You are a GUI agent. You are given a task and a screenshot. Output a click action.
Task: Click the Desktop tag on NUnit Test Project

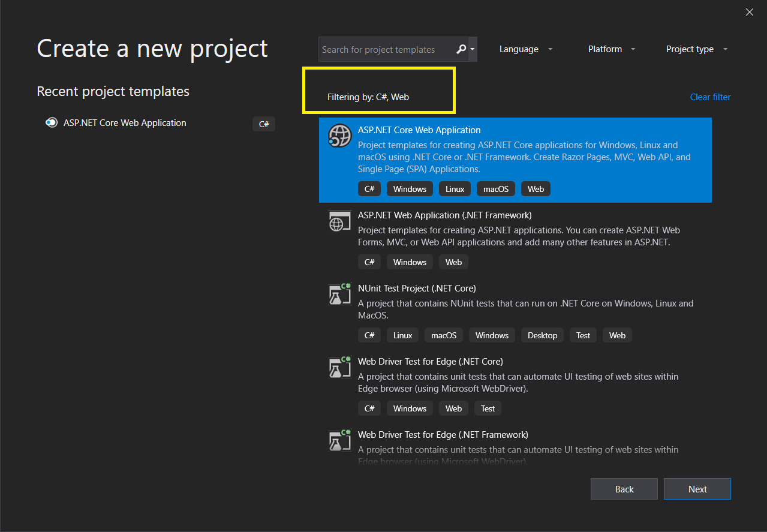(542, 335)
